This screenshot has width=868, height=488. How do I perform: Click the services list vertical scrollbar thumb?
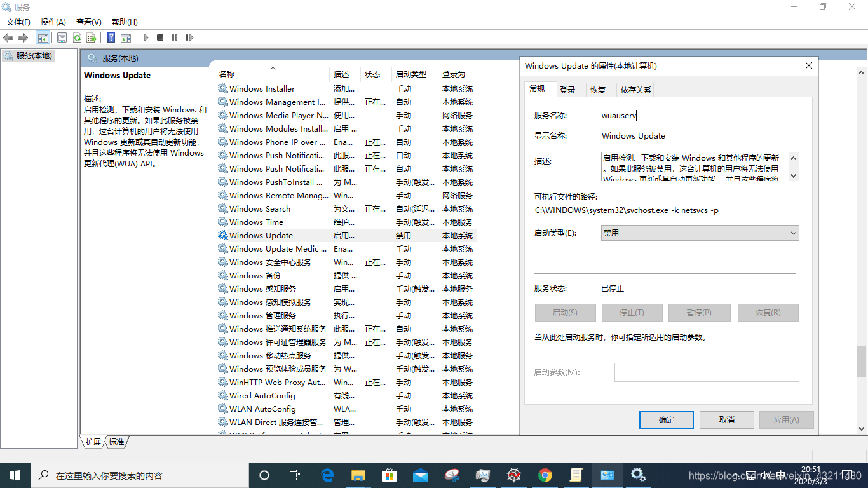(x=861, y=361)
